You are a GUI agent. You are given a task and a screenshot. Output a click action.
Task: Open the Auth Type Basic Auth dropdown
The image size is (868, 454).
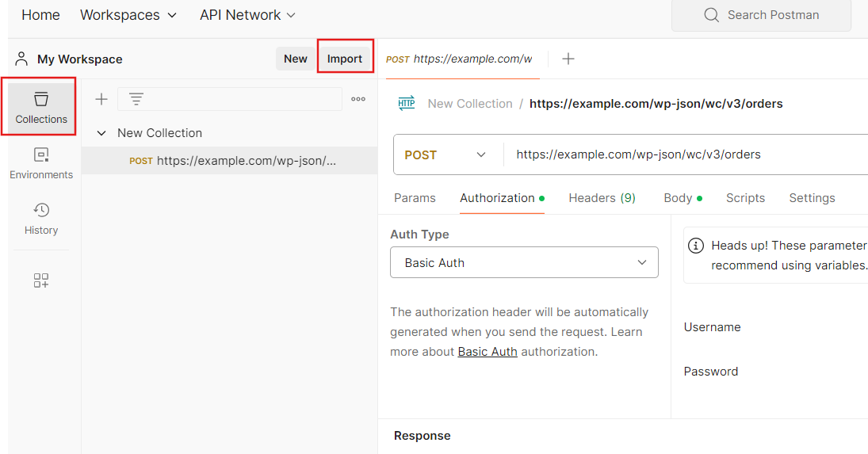tap(524, 263)
